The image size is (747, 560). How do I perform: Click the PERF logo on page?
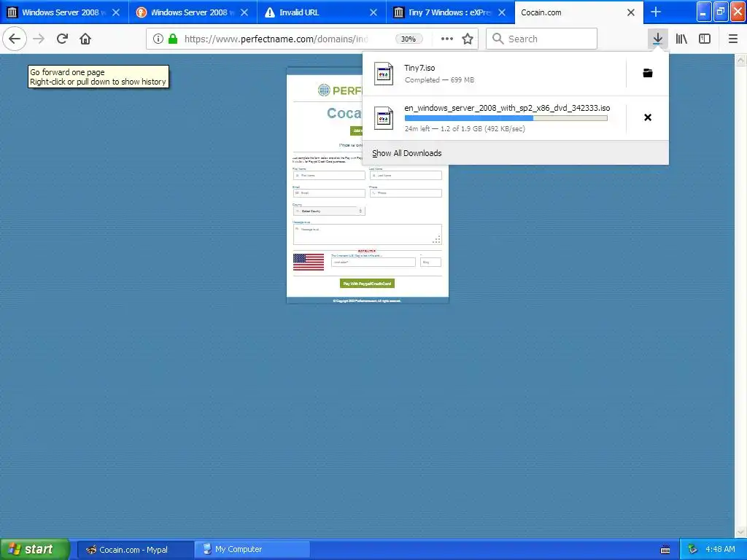(340, 90)
